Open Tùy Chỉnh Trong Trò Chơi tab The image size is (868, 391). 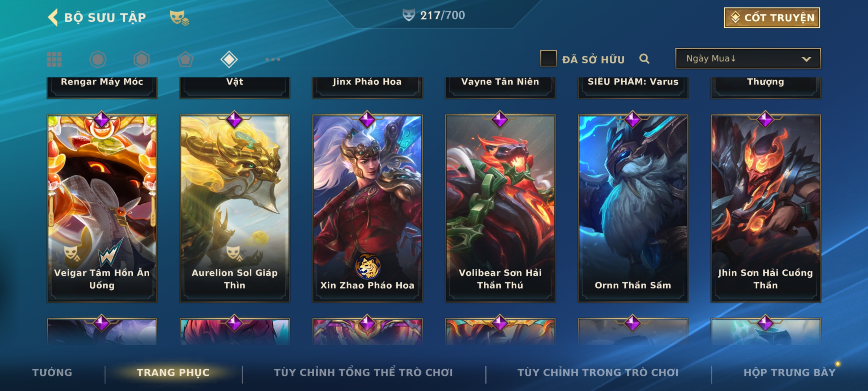pos(598,372)
